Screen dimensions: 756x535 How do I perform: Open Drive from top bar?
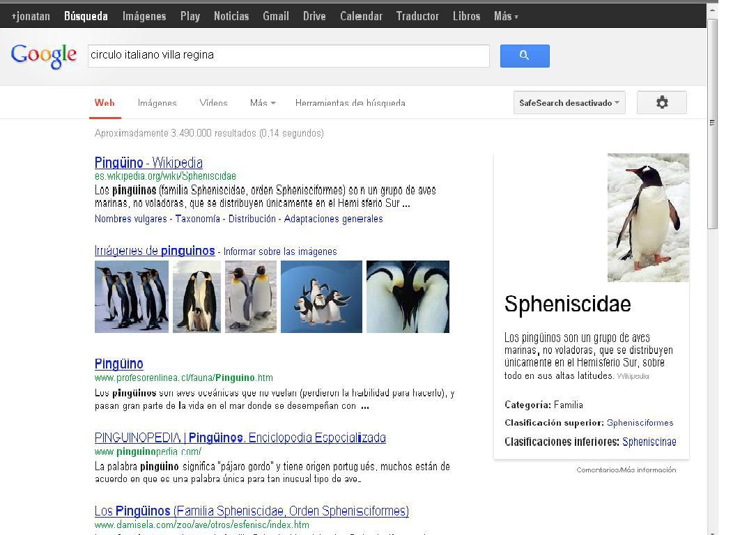click(314, 17)
